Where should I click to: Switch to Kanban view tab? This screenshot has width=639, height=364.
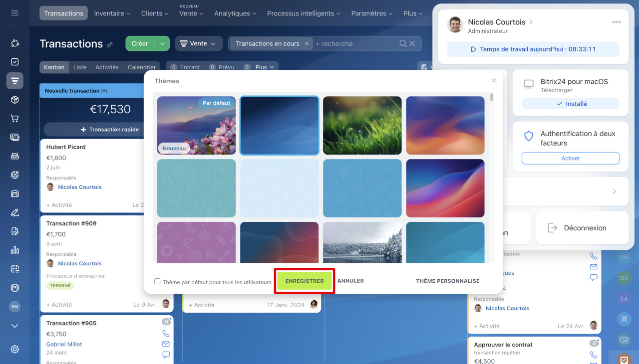[x=54, y=67]
